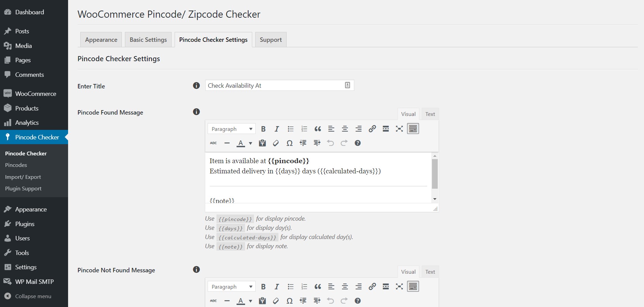Image resolution: width=644 pixels, height=307 pixels.
Task: Go to Import/ Export page
Action: coord(23,177)
